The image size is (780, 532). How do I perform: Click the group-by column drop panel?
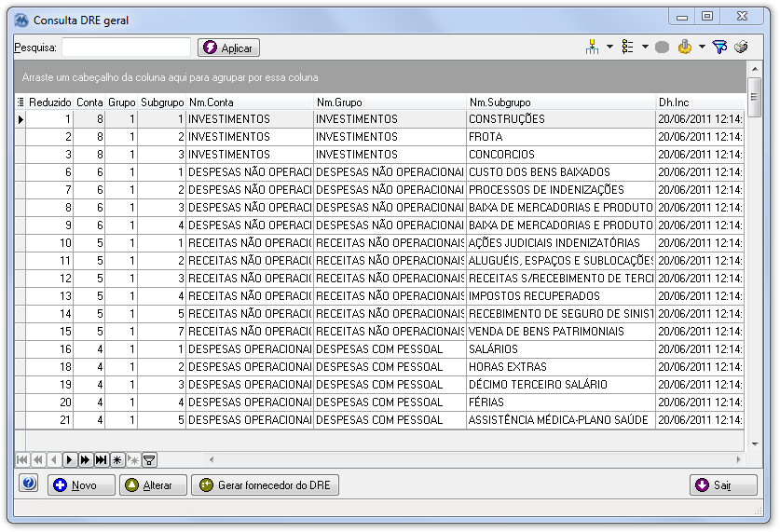click(380, 77)
